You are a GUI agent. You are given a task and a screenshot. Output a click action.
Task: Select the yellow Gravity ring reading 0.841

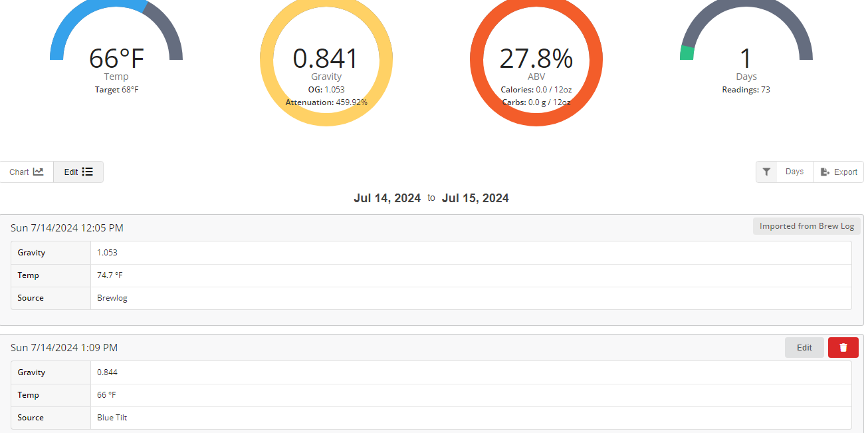pyautogui.click(x=326, y=59)
